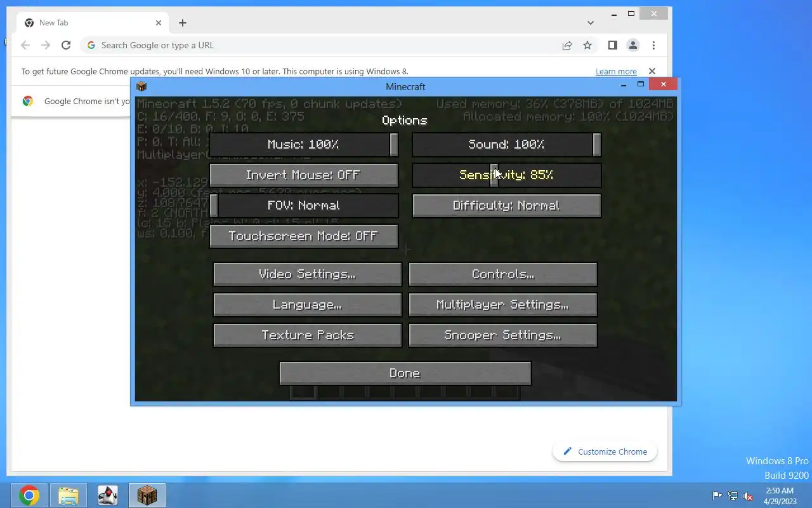
Task: Click the Sound volume slider
Action: tap(506, 144)
